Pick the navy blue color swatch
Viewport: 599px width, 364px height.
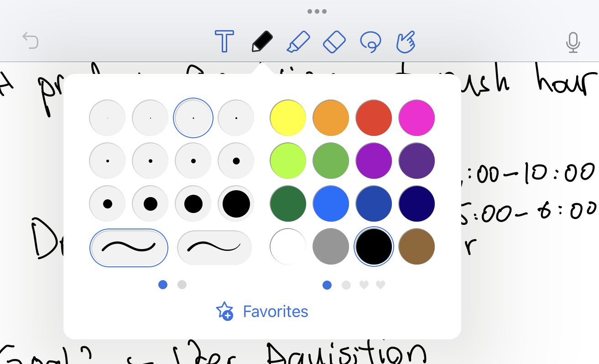click(417, 204)
